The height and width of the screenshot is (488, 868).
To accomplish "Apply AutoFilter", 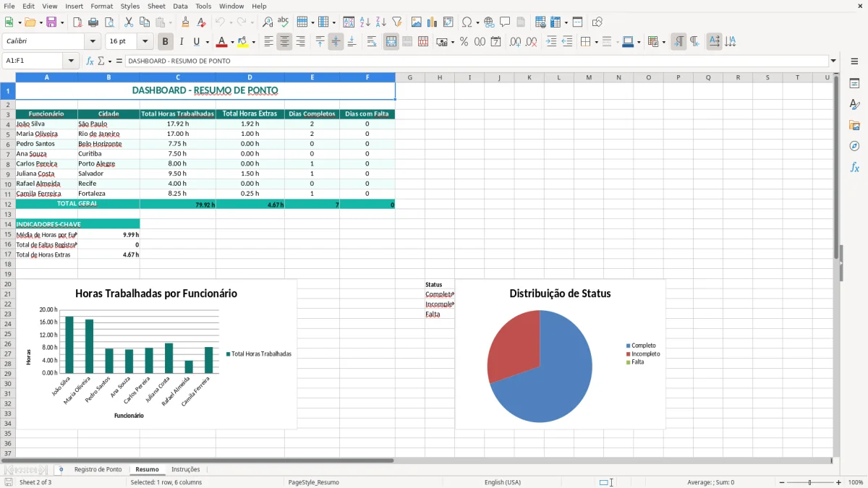I will [397, 22].
